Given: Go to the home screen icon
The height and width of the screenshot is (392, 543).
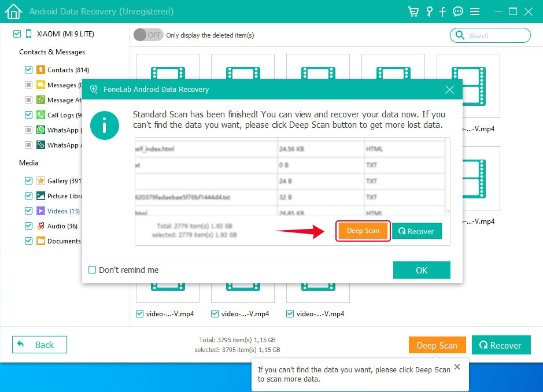Looking at the screenshot, I should click(13, 11).
